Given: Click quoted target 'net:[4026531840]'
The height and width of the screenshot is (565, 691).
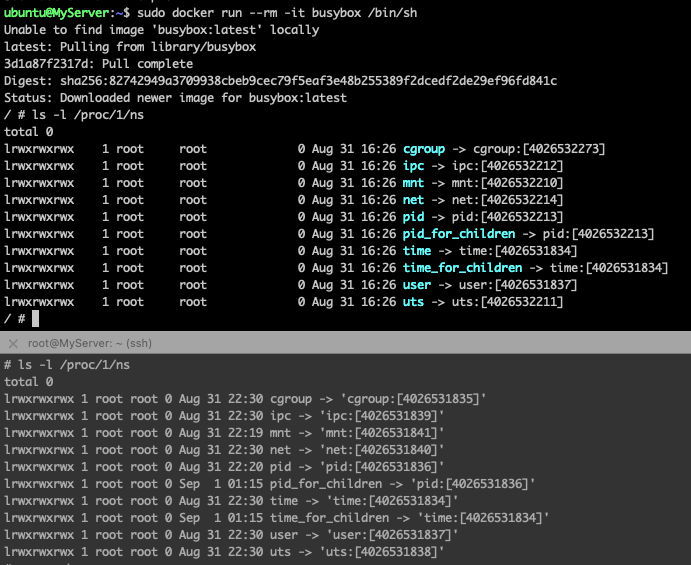Looking at the screenshot, I should [381, 450].
